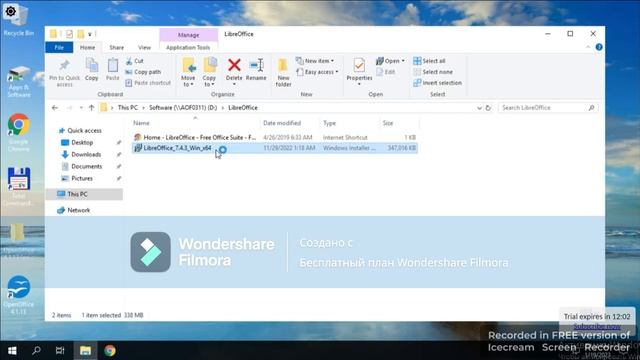Click the taskbar search icon
This screenshot has height=360, width=640.
click(36, 351)
